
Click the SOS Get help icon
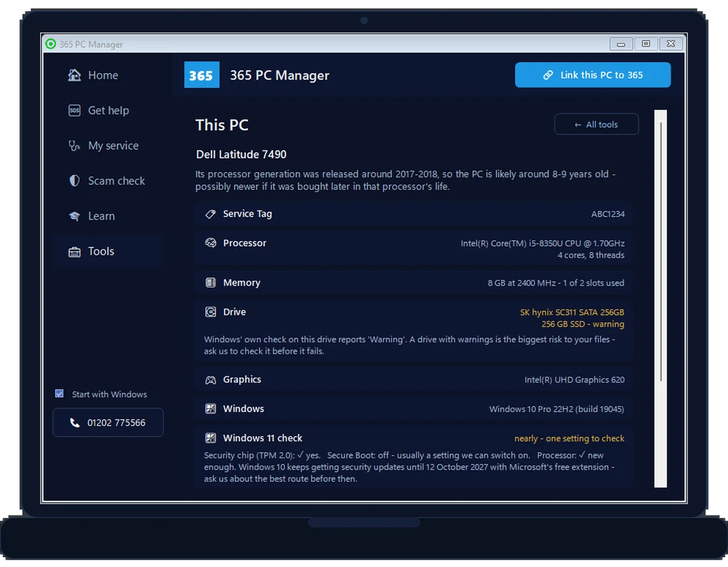(x=75, y=110)
